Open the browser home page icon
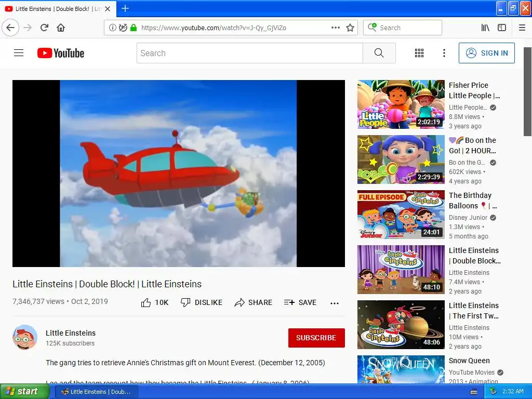Screen dimensions: 532x399 click(61, 28)
